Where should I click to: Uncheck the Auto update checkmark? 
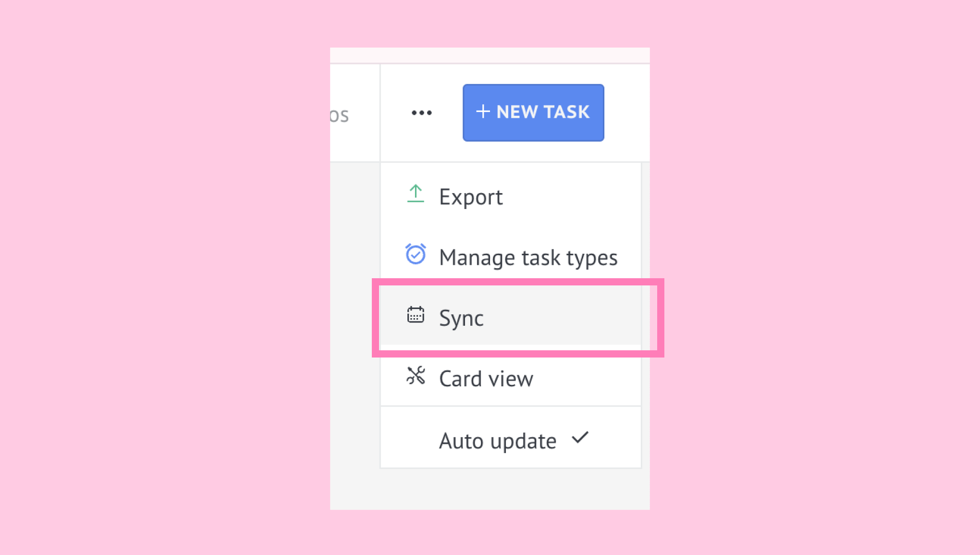pos(580,438)
